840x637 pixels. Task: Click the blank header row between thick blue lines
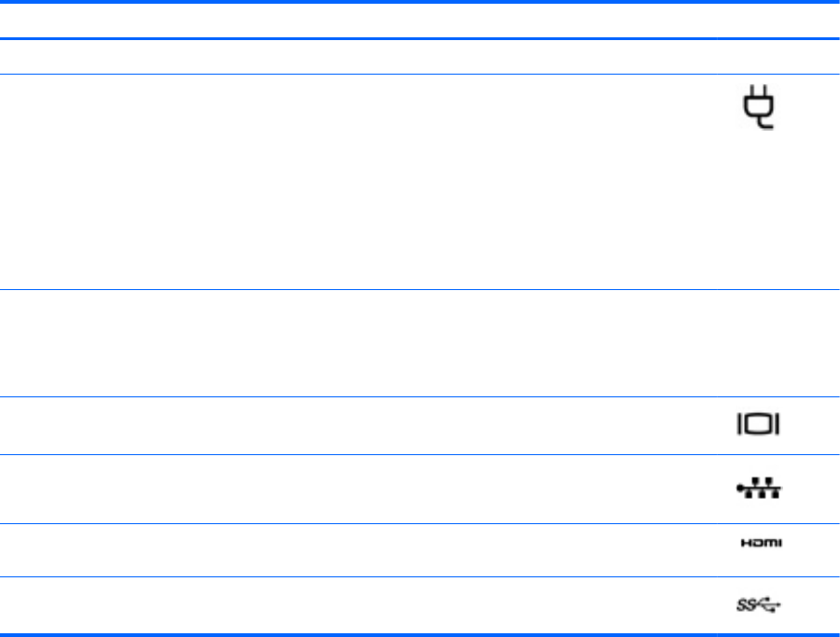420,21
